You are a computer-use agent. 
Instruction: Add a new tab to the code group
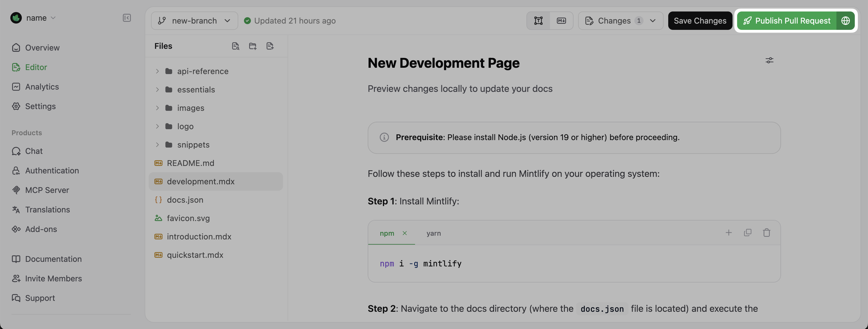tap(729, 232)
